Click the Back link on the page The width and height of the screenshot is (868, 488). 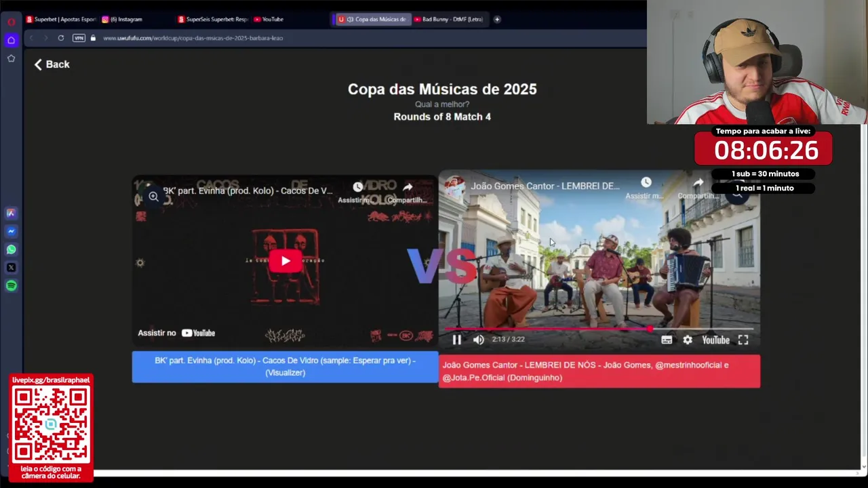[52, 64]
